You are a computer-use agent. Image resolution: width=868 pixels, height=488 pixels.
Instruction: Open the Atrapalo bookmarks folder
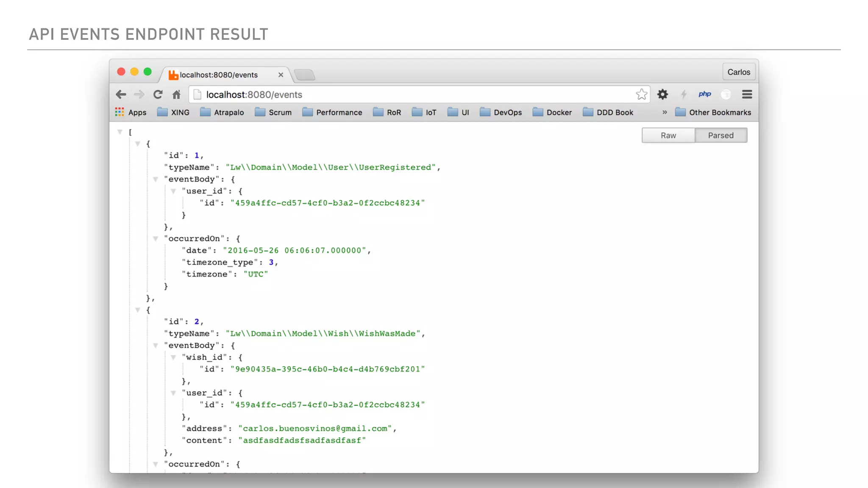(x=222, y=112)
